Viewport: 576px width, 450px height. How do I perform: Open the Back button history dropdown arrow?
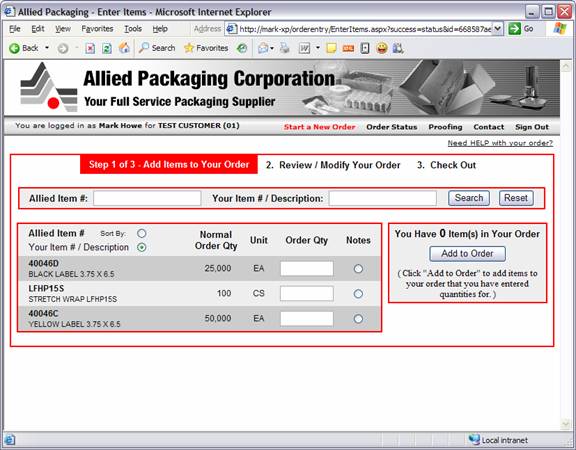click(47, 48)
